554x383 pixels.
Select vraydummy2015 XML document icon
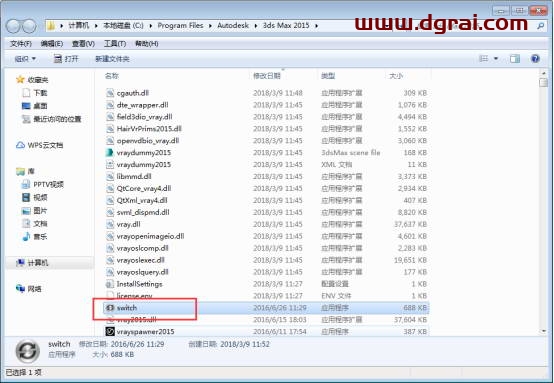point(110,165)
